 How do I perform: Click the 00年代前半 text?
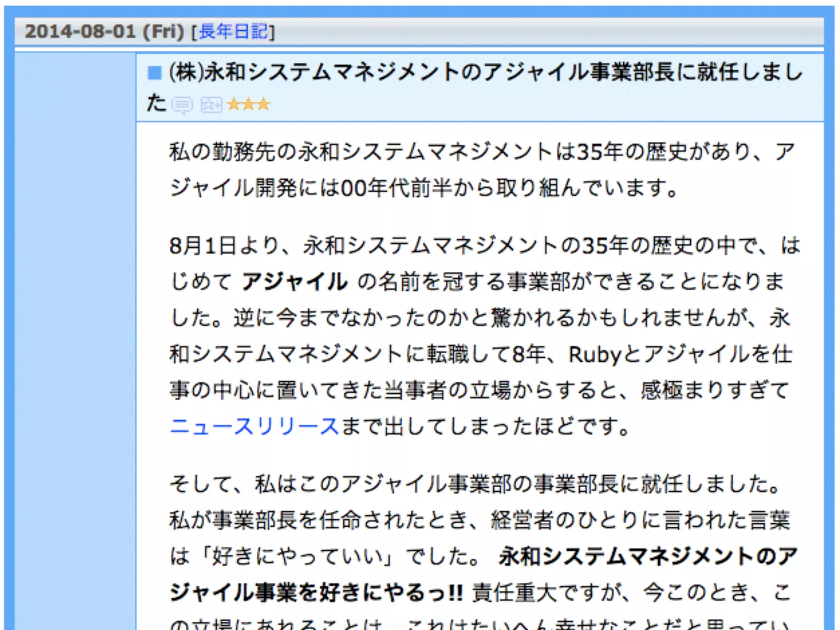click(x=395, y=188)
